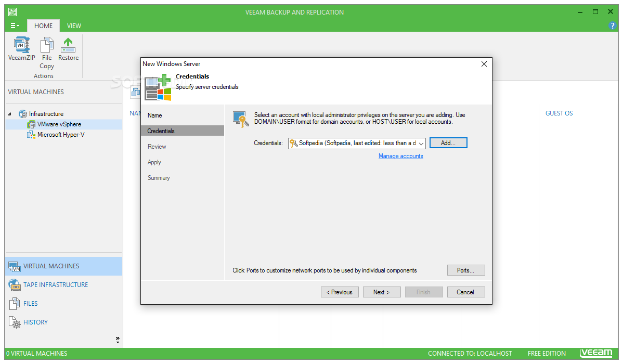Image resolution: width=623 pixels, height=364 pixels.
Task: Click the Veeam logo in status bar
Action: click(596, 353)
